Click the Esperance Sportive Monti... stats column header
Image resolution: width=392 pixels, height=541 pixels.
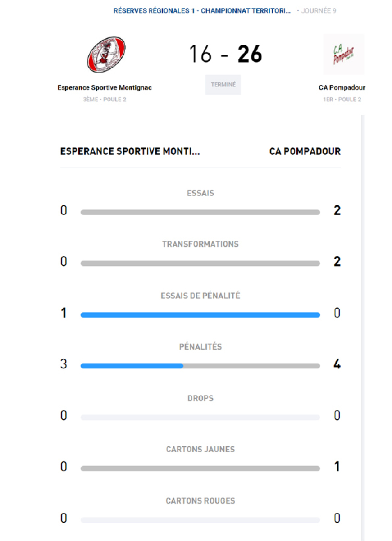pos(130,151)
